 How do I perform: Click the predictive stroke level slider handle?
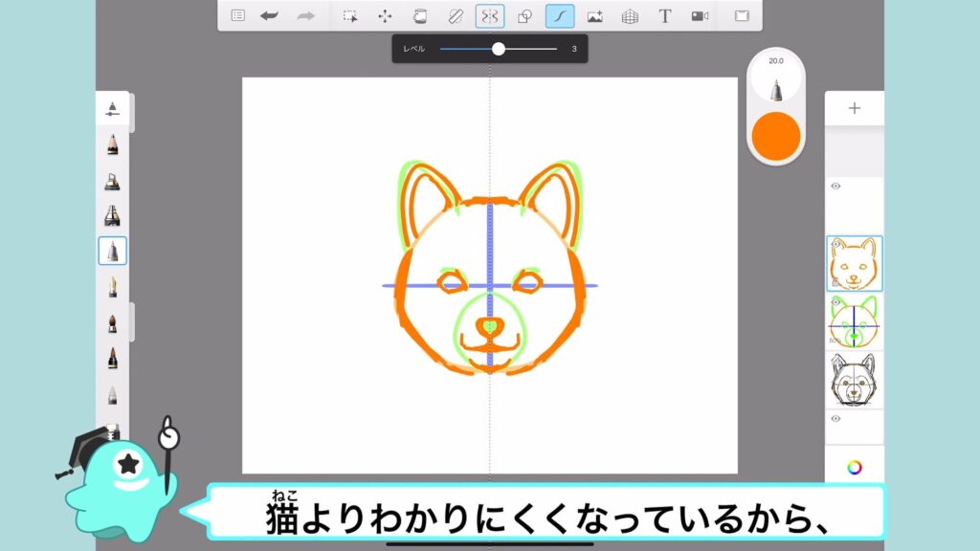(x=498, y=48)
